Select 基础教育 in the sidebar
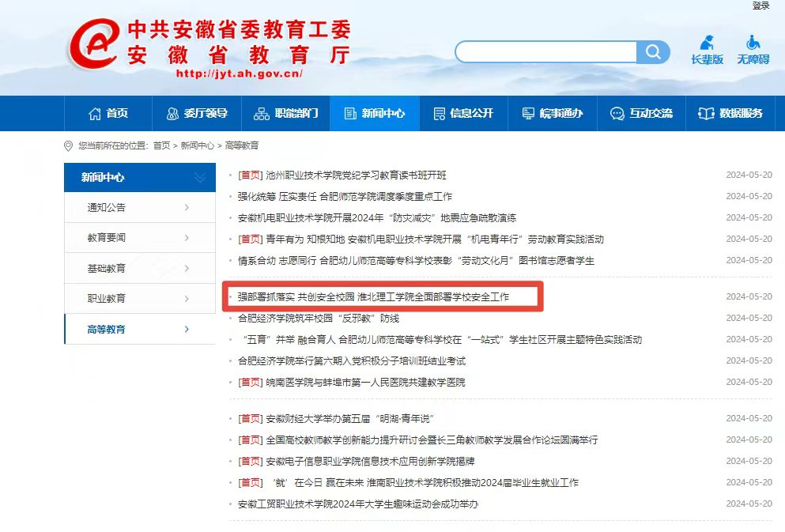 139,269
